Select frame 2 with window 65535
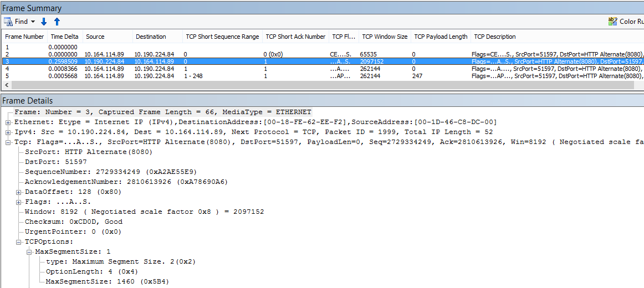This screenshot has width=644, height=288. (x=323, y=54)
